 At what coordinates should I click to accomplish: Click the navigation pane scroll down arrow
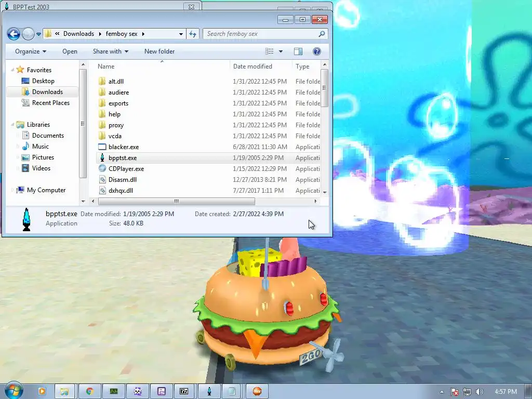[x=83, y=201]
